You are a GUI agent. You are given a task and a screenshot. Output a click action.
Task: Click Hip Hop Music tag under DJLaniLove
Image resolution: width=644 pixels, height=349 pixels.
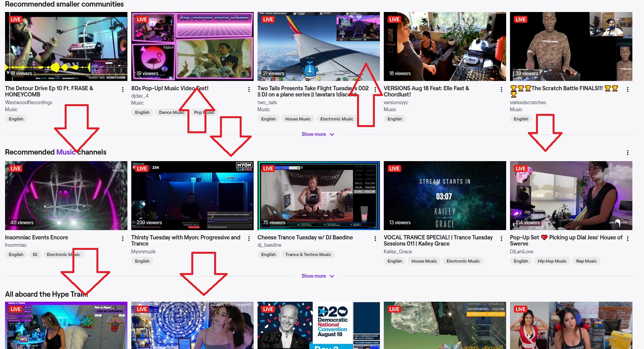[552, 261]
